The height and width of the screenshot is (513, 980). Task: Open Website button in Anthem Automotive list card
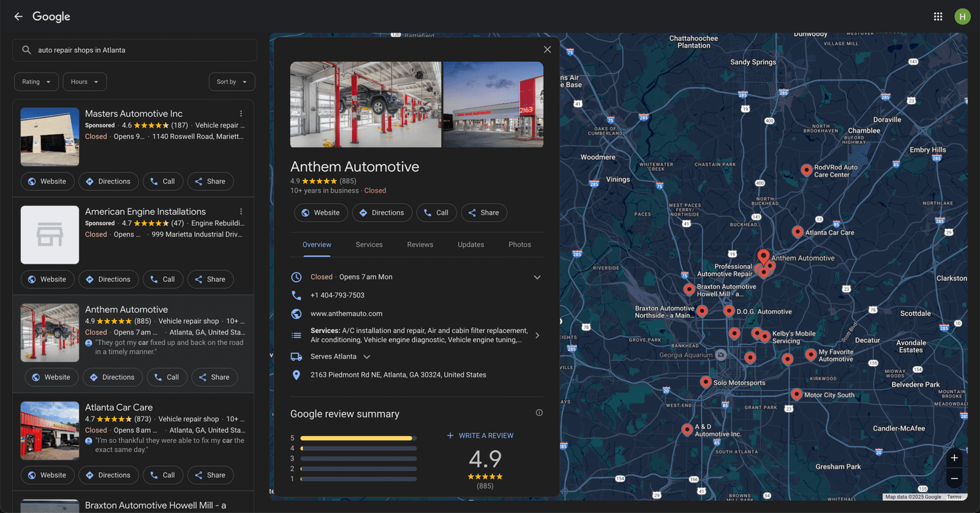[x=51, y=377]
